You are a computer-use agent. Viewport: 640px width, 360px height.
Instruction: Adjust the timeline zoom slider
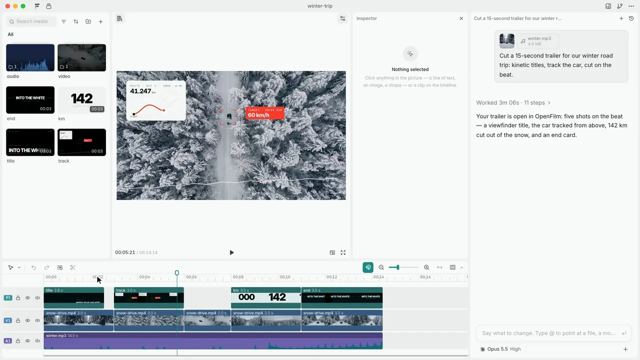coord(403,267)
